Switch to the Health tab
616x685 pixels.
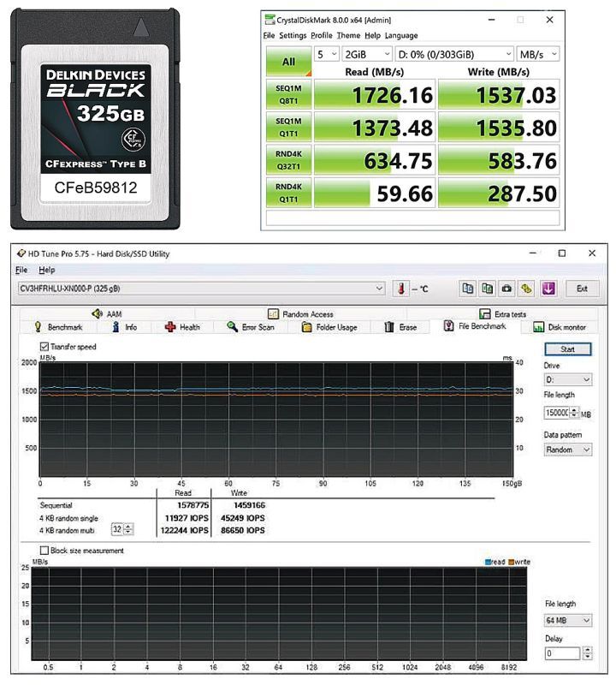pos(182,327)
